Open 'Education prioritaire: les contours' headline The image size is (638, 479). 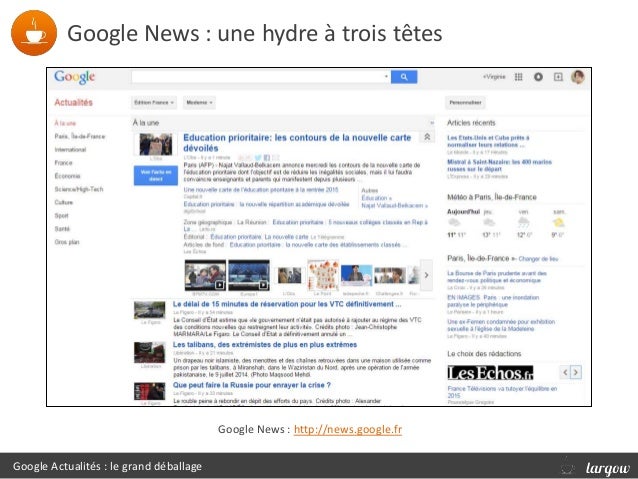click(297, 143)
